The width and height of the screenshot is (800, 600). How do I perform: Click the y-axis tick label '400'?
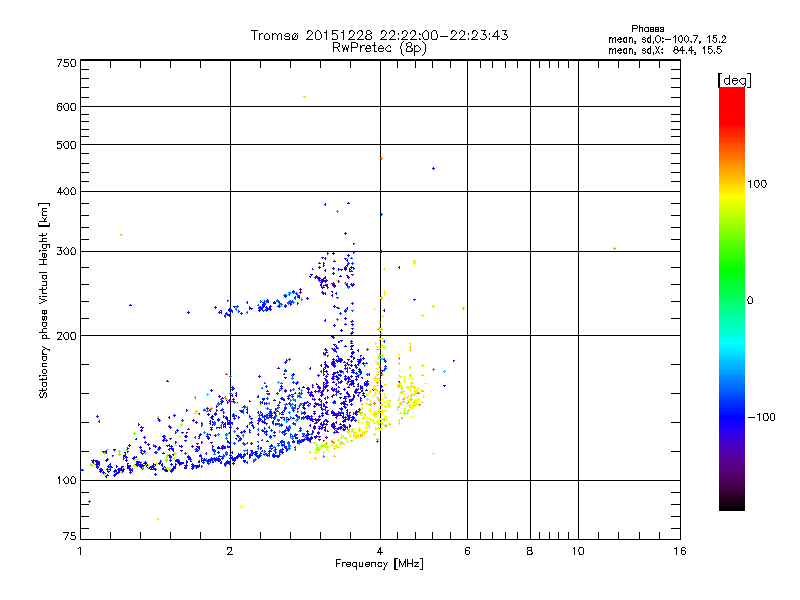[66, 191]
